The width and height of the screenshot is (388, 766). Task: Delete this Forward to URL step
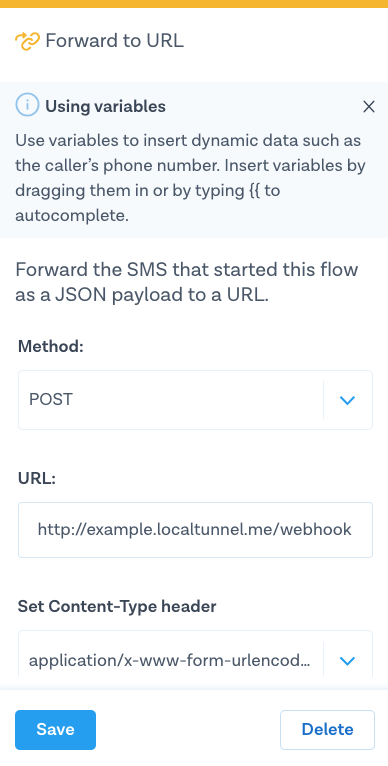click(327, 729)
